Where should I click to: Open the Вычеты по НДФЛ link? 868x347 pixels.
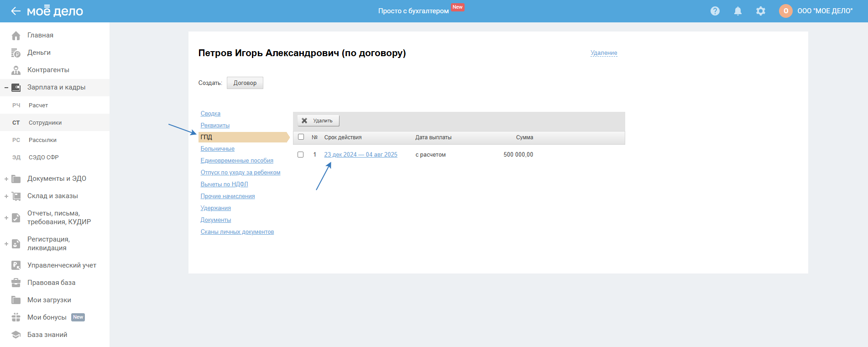point(224,184)
